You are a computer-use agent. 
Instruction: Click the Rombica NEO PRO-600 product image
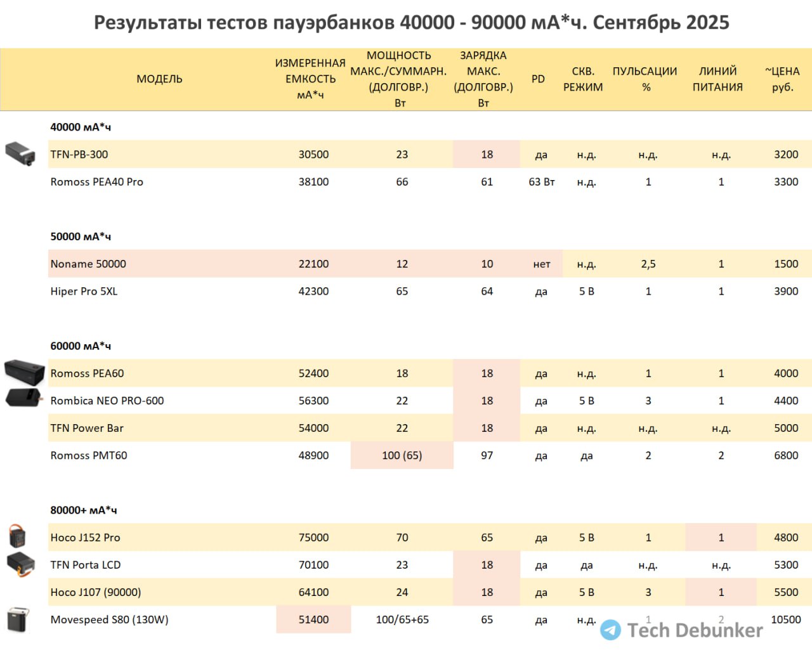(x=23, y=398)
